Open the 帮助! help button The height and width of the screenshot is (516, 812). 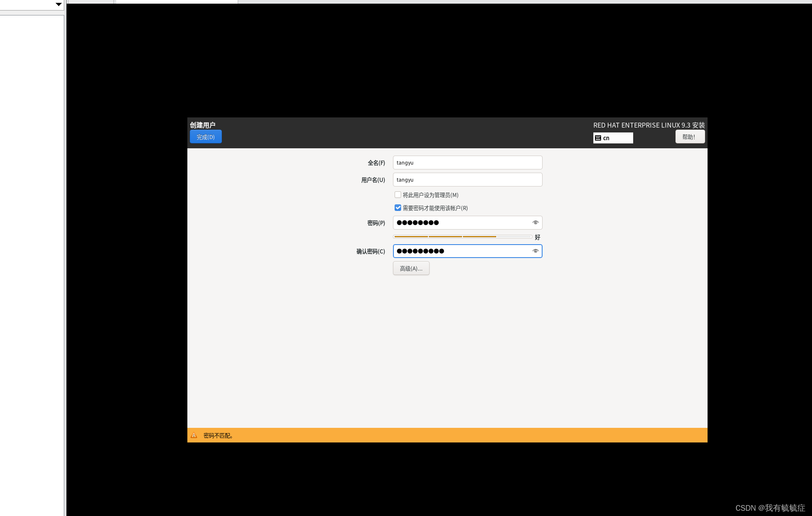[x=690, y=137]
